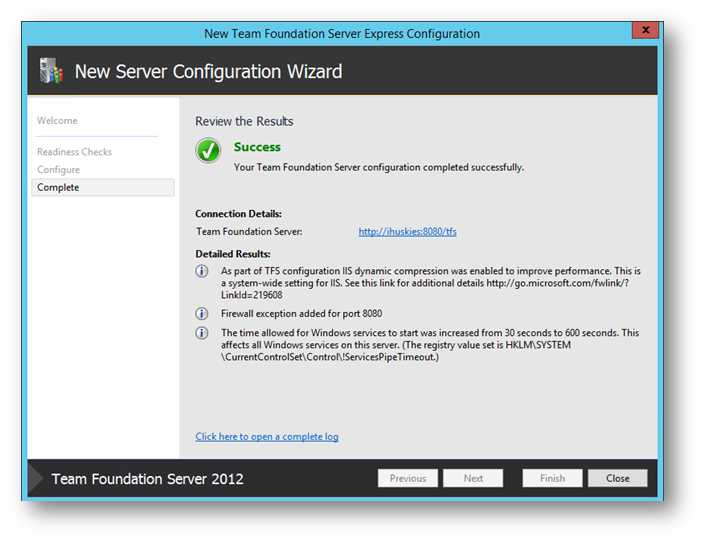Viewport: 706px width, 543px height.
Task: Select the Complete step in sidebar
Action: (103, 187)
